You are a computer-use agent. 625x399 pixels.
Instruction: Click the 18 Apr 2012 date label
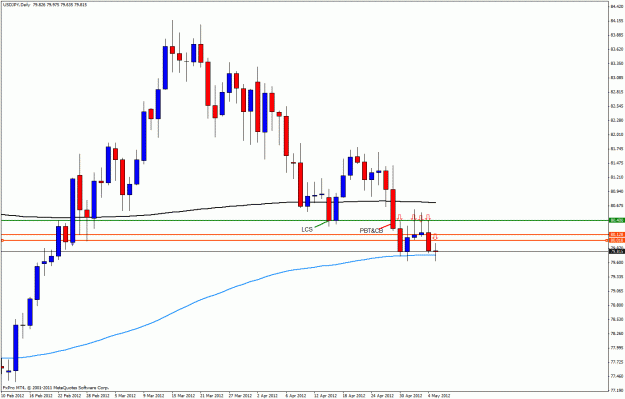[x=354, y=396]
